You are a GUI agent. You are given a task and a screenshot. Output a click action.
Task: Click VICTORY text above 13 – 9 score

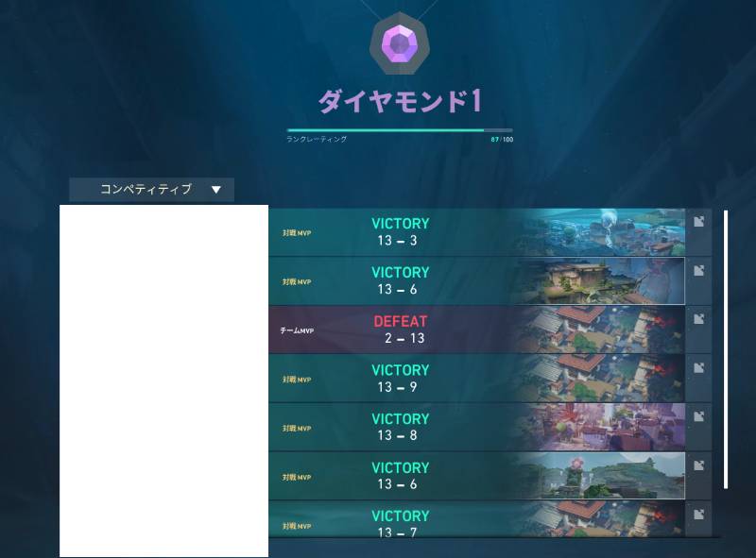[x=401, y=370]
